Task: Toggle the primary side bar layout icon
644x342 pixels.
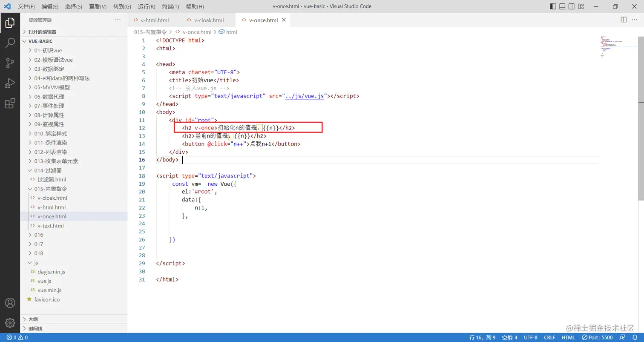Action: pyautogui.click(x=553, y=6)
